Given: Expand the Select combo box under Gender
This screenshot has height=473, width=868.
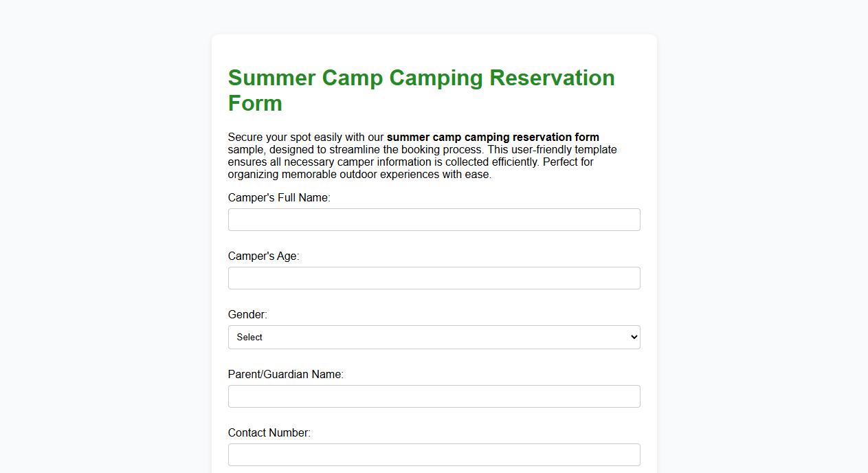Looking at the screenshot, I should point(434,337).
